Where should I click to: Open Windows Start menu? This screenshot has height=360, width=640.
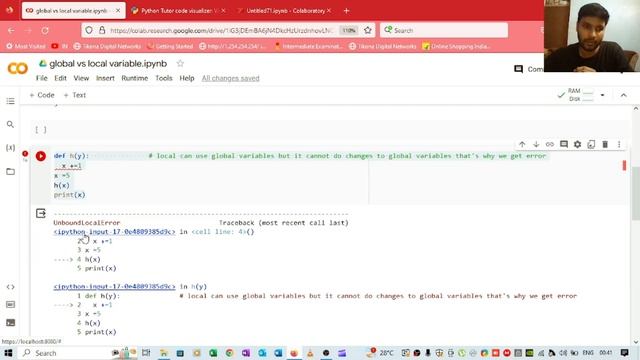8,353
